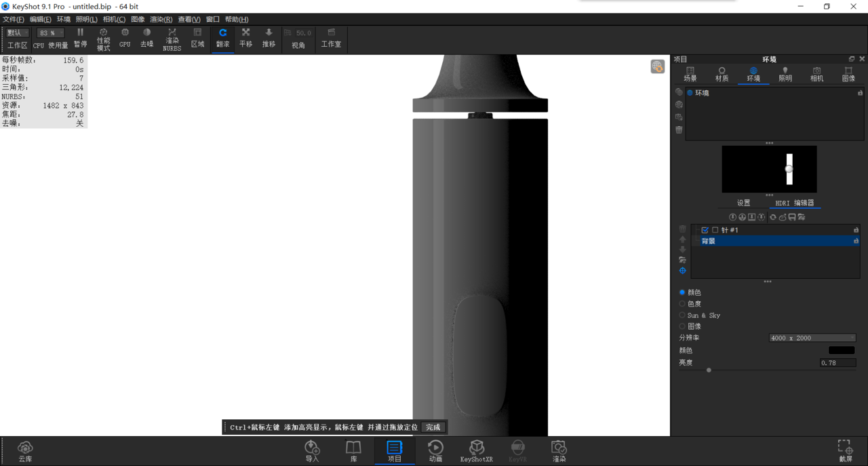Toggle the empty second checkbox of 针 #1

click(715, 230)
